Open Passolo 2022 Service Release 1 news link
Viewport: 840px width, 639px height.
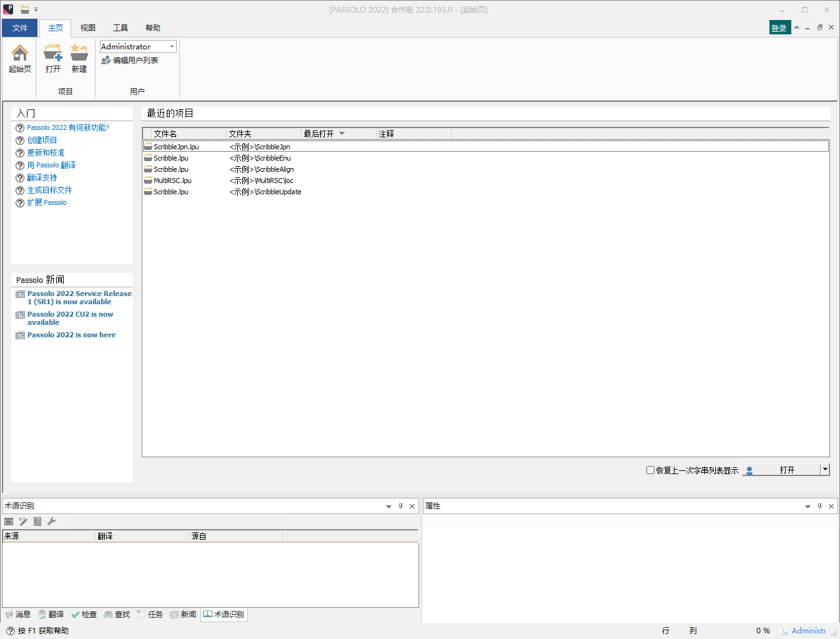79,298
